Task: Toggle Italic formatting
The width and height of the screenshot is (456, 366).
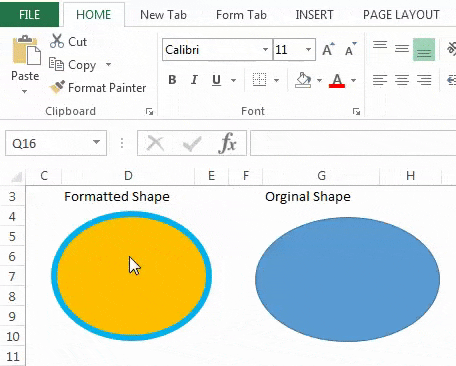Action: 194,80
